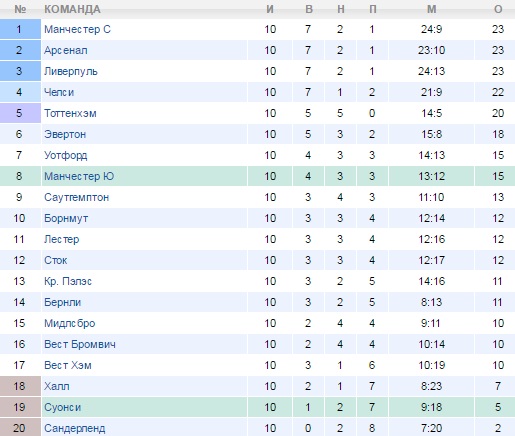Open the Уотфорд team link

click(66, 155)
